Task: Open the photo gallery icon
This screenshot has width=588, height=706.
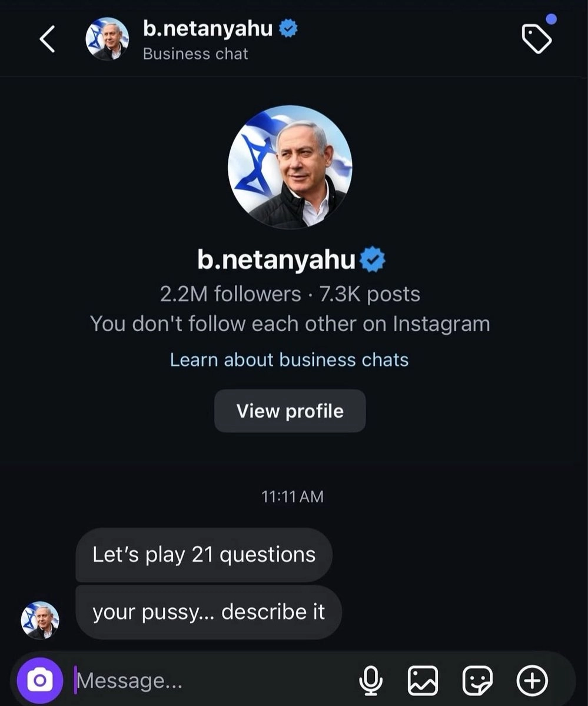Action: pos(423,681)
